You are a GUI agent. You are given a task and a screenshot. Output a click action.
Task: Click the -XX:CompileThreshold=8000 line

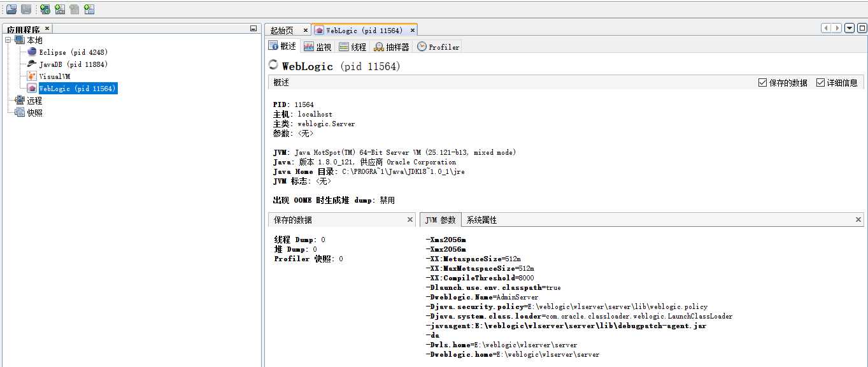pos(480,278)
